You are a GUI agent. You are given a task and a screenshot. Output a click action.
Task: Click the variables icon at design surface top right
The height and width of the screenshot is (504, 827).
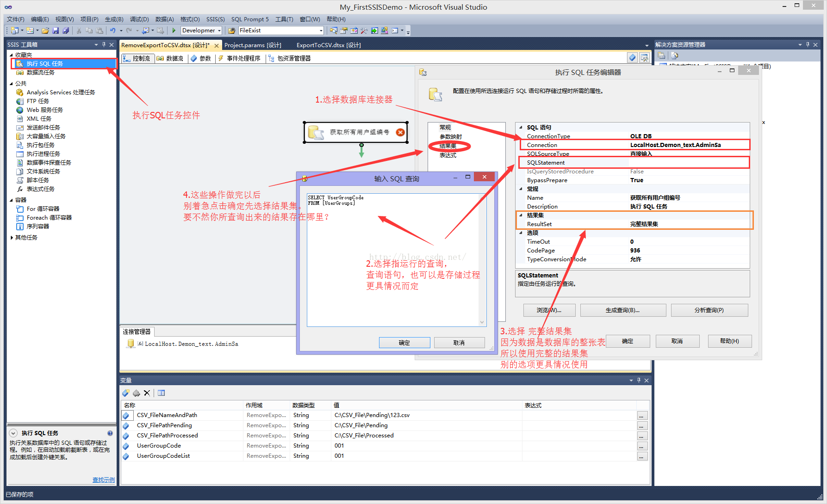pos(633,58)
